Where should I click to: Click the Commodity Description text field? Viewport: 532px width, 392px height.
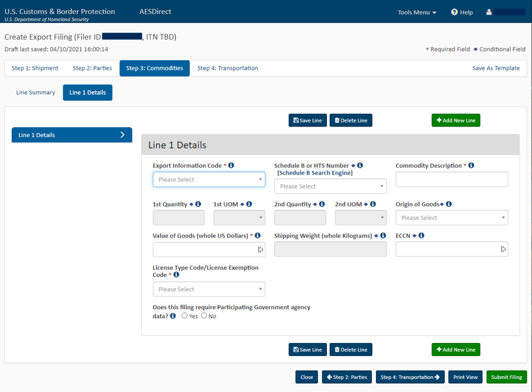click(452, 180)
